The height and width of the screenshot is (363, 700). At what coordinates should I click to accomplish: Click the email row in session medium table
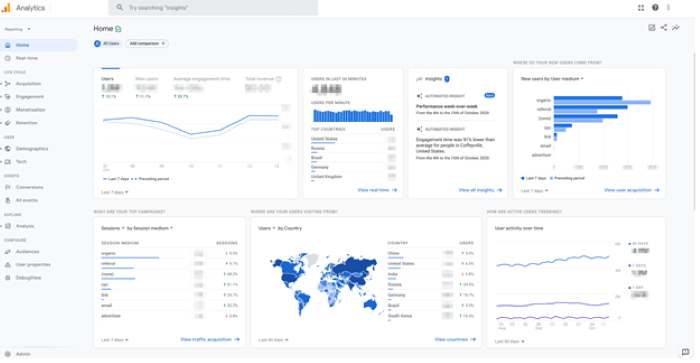point(169,306)
